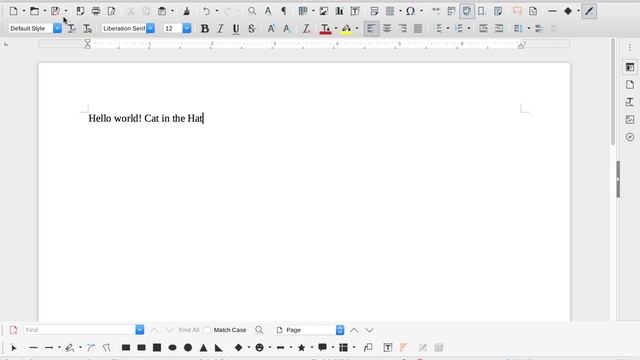
Task: Toggle Bold formatting
Action: pos(205,29)
